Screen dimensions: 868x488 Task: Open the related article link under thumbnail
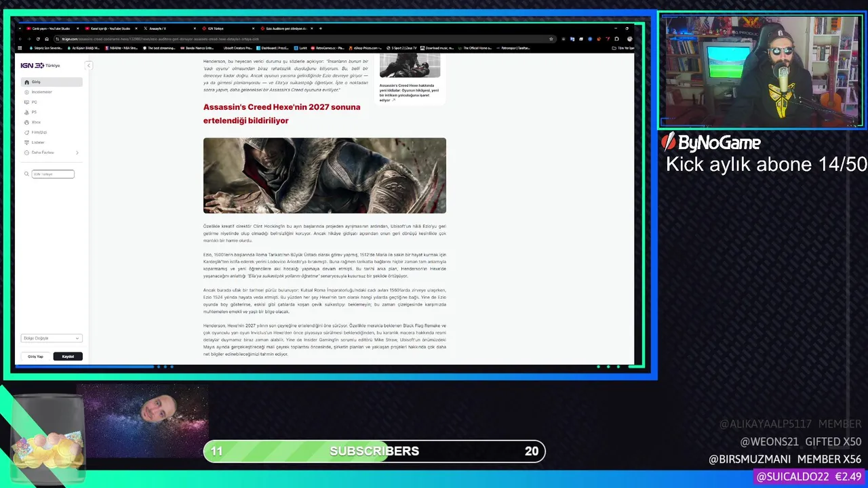410,94
